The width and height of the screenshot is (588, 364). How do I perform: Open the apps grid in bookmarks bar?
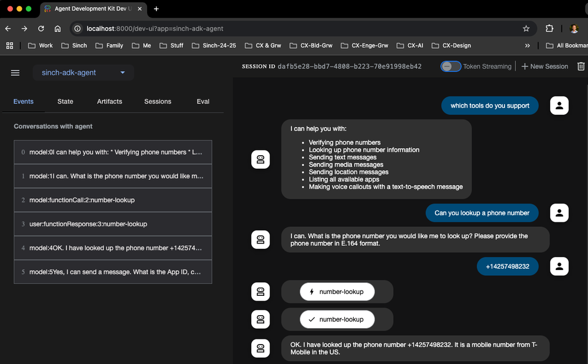click(x=9, y=45)
